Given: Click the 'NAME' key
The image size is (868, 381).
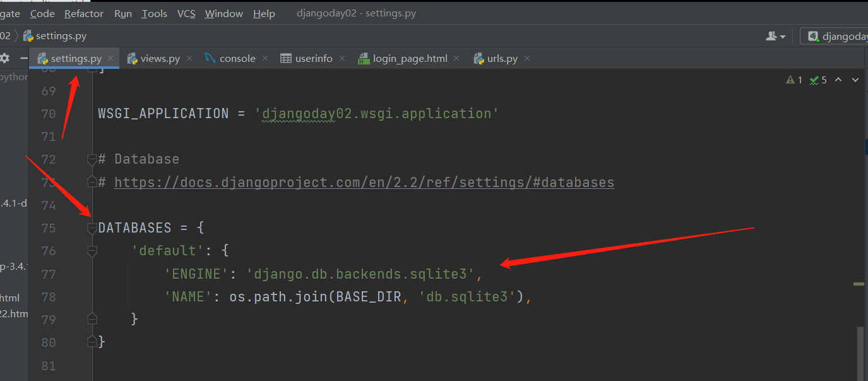Looking at the screenshot, I should coord(188,296).
